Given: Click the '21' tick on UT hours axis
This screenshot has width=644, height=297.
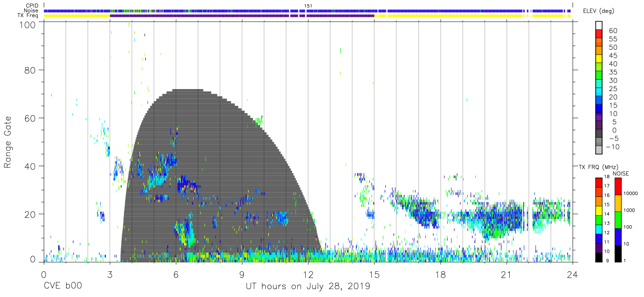Looking at the screenshot, I should point(507,274).
